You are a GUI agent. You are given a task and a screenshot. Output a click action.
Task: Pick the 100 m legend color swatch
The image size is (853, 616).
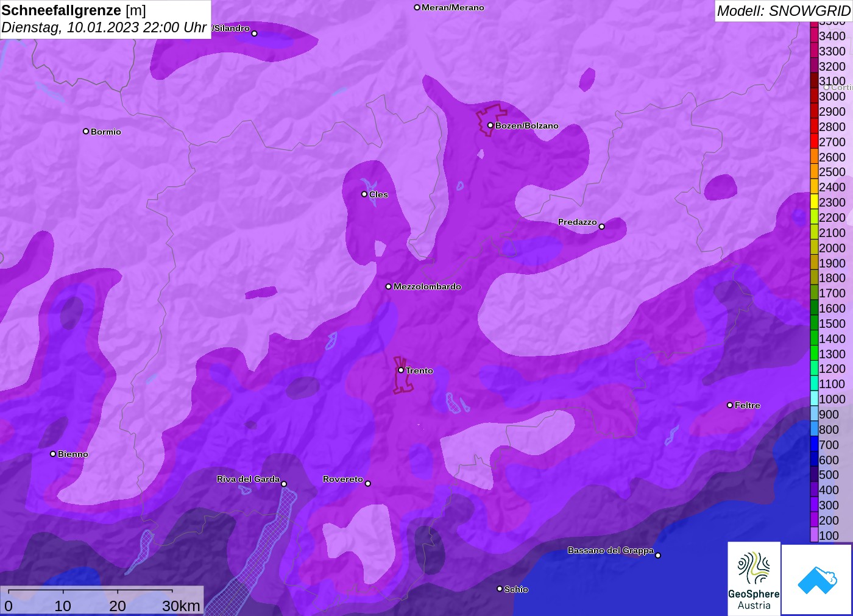(x=814, y=535)
